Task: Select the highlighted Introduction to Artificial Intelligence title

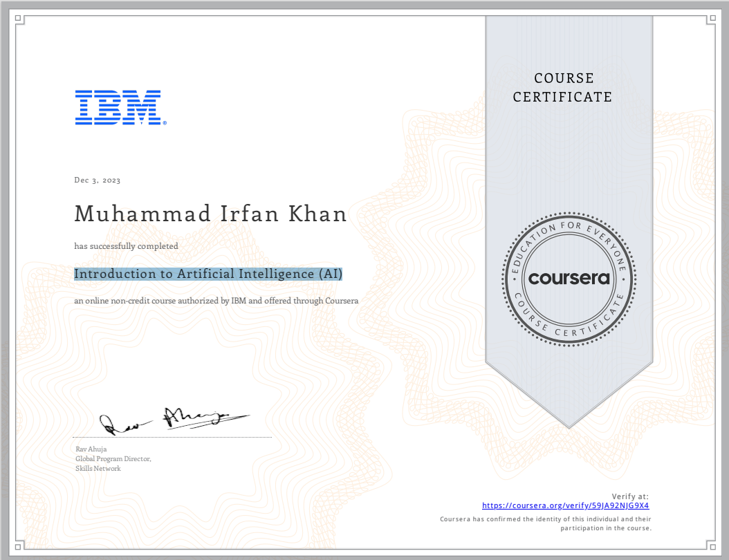Action: pyautogui.click(x=208, y=274)
